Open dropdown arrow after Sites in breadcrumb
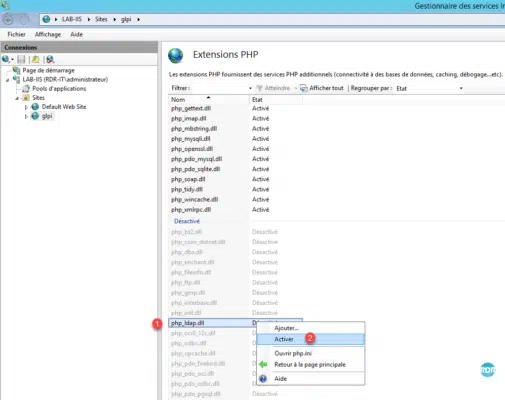 (x=114, y=19)
